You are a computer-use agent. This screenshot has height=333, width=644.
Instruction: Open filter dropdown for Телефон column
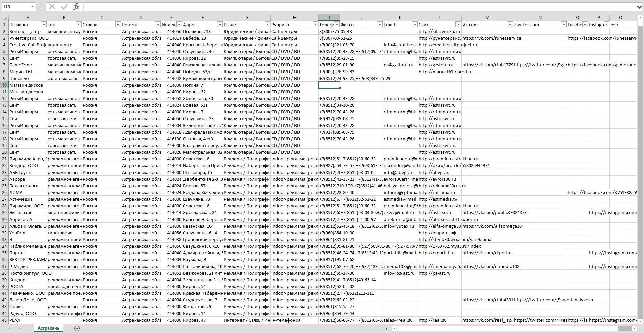point(337,25)
